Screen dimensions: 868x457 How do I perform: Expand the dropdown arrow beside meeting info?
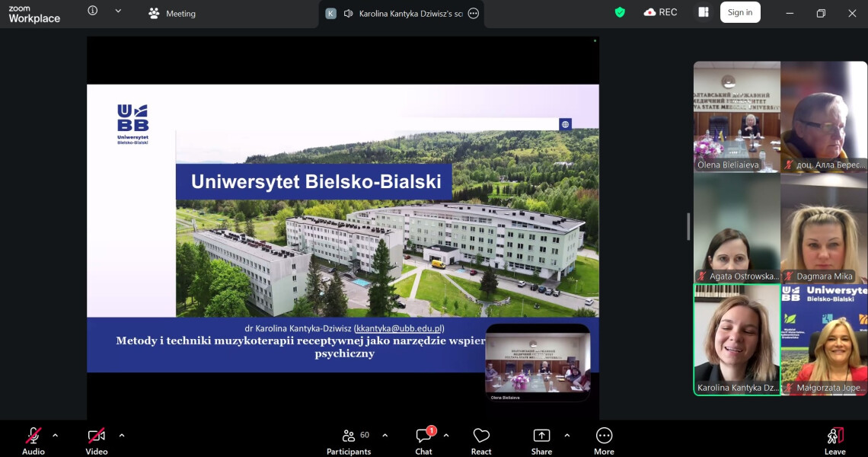coord(118,11)
